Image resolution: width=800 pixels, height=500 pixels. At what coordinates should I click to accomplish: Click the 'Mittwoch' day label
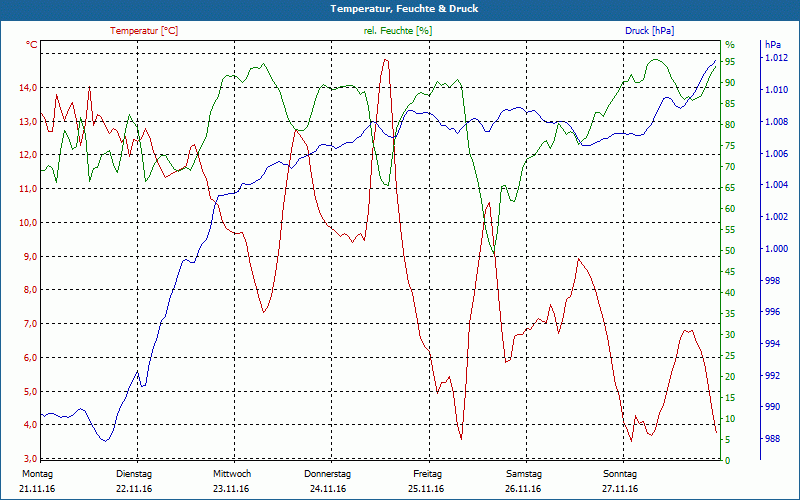click(x=232, y=474)
